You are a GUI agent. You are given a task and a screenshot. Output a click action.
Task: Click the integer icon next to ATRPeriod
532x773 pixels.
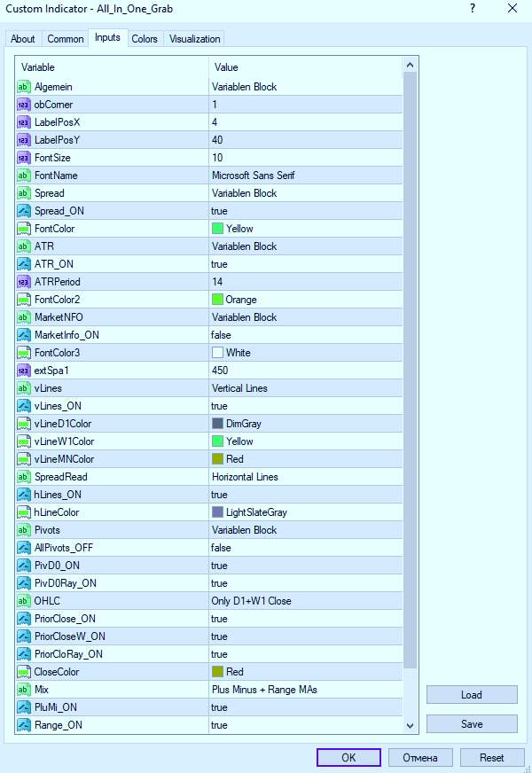[24, 282]
